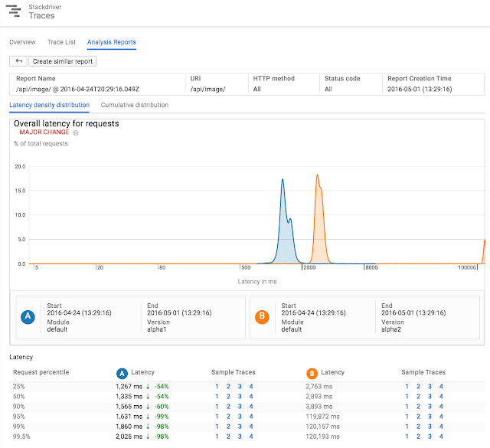Open sample trace 1 for A at 25%

click(x=217, y=387)
